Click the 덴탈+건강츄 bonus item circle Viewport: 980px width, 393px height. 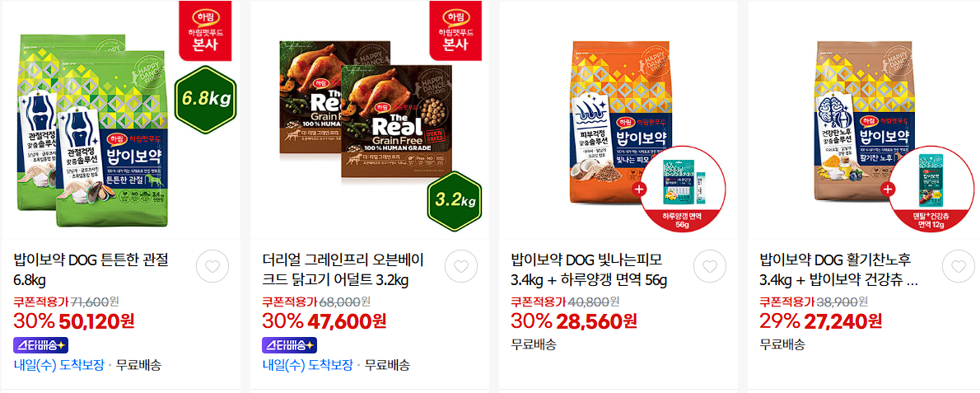(x=931, y=189)
